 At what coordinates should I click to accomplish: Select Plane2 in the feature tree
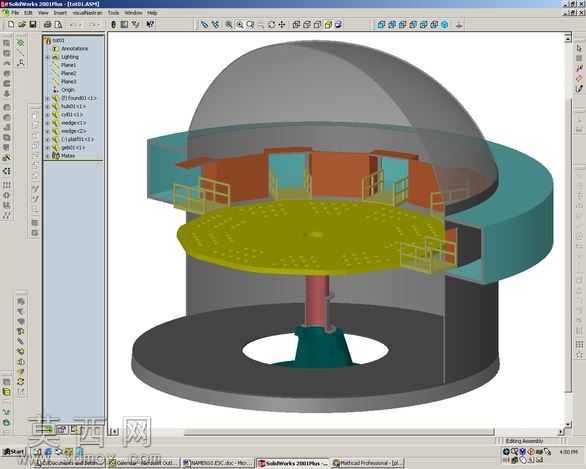click(68, 74)
